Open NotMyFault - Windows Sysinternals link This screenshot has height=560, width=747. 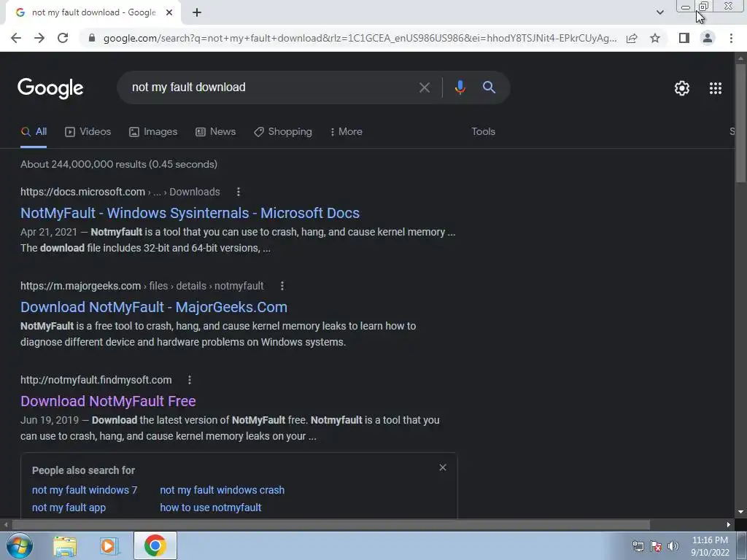(x=190, y=213)
